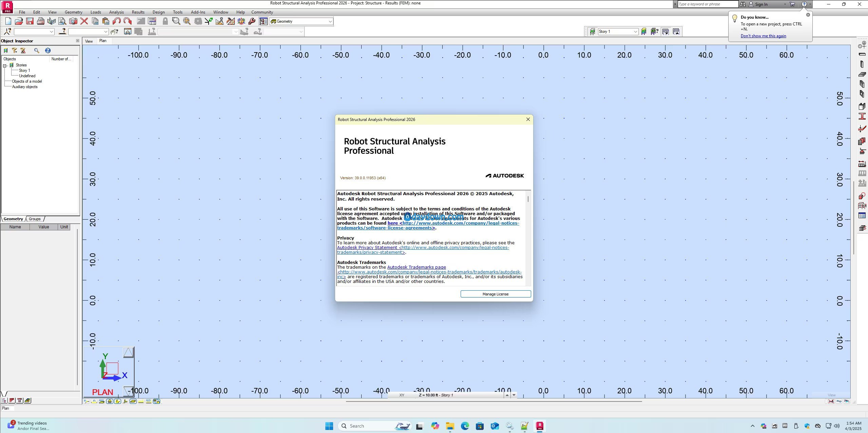Click the calculator Calculations icon

[x=152, y=21]
